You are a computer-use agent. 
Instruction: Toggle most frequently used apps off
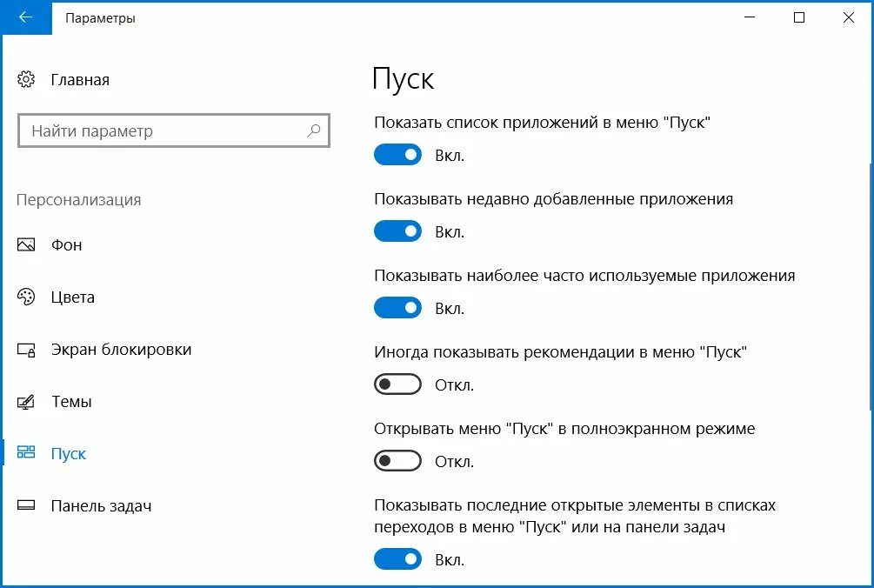(x=397, y=308)
